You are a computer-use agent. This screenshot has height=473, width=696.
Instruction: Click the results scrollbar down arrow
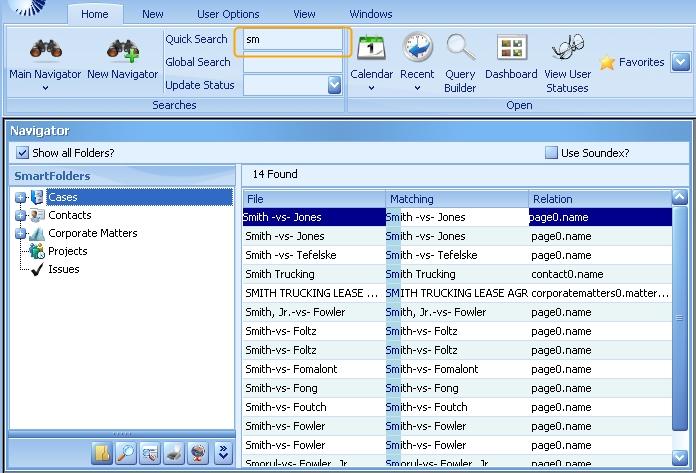(x=680, y=457)
